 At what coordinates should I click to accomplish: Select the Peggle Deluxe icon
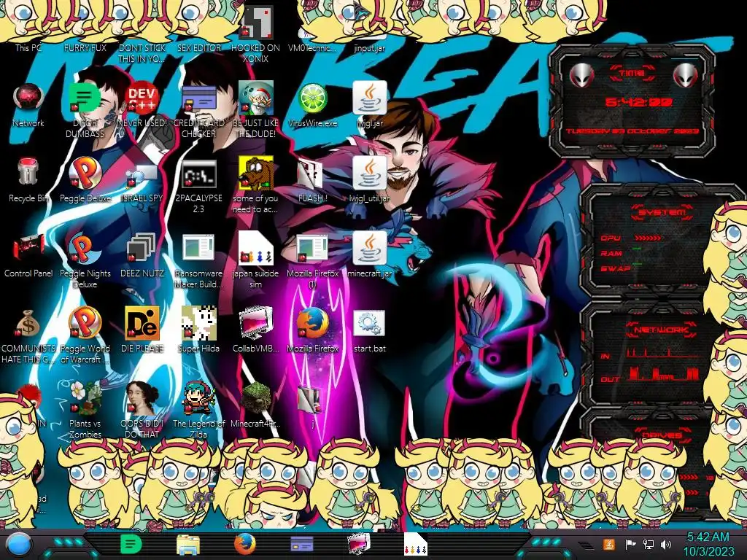(x=85, y=174)
